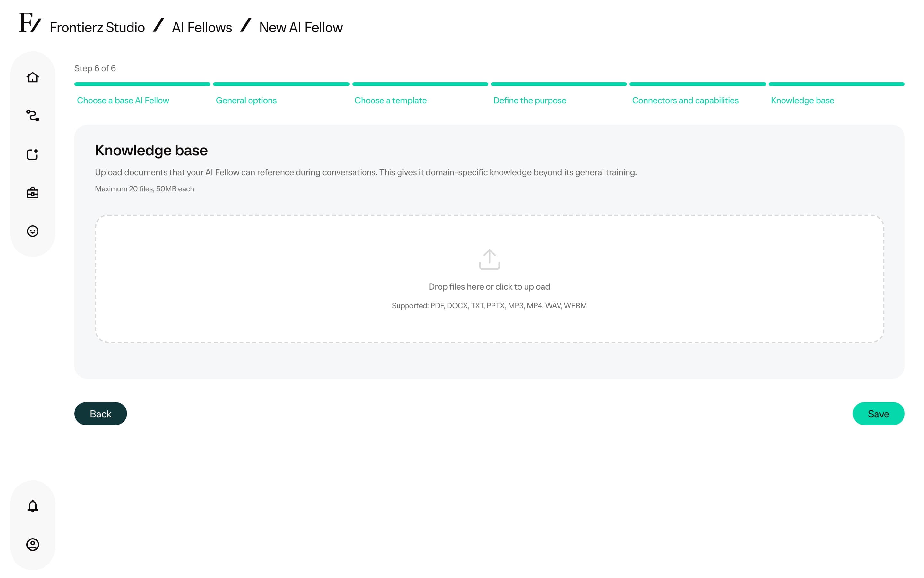Click progress bar segment above Knowledge base

pos(836,84)
